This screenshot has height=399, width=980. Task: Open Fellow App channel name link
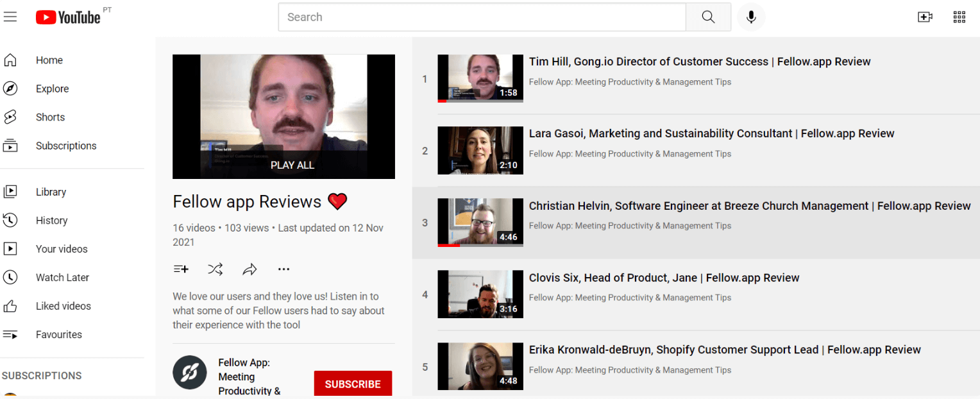tap(249, 377)
